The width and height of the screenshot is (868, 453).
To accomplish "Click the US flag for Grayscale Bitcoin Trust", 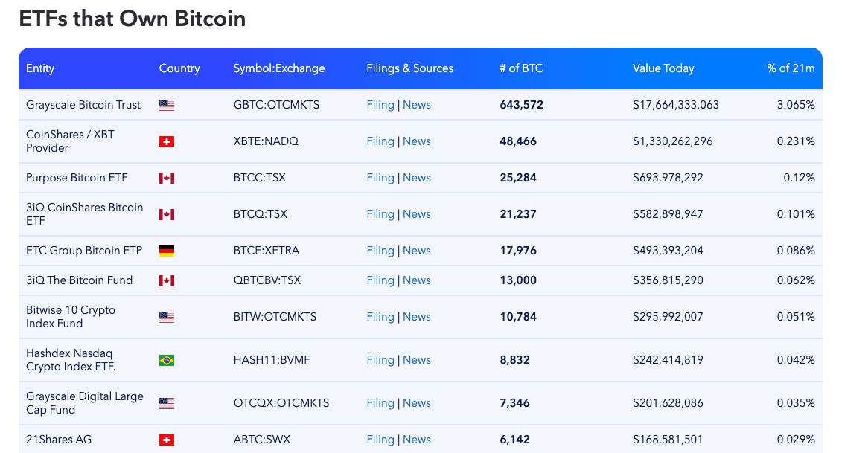I will (x=167, y=105).
